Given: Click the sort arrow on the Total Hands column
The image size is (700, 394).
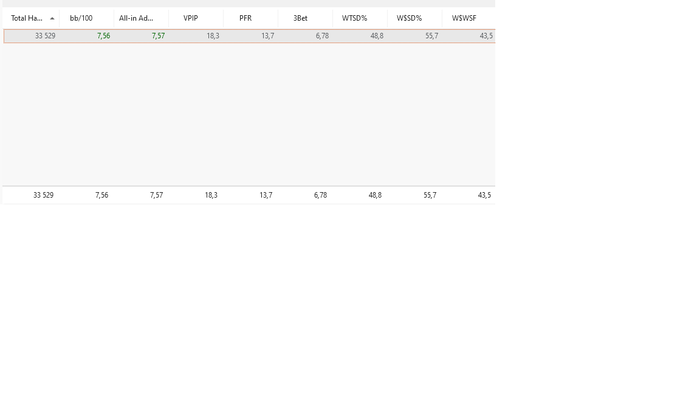Looking at the screenshot, I should point(52,19).
